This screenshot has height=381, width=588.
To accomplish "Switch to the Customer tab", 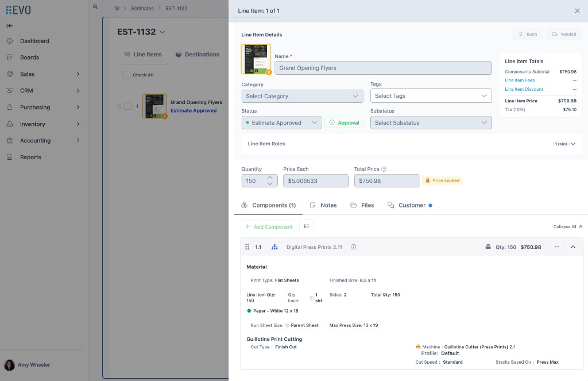I will [x=409, y=205].
